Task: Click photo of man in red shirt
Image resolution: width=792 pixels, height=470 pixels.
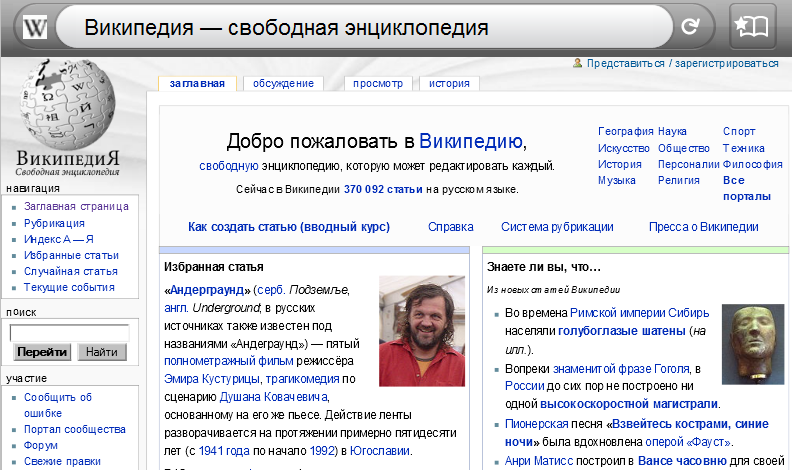Action: (422, 331)
